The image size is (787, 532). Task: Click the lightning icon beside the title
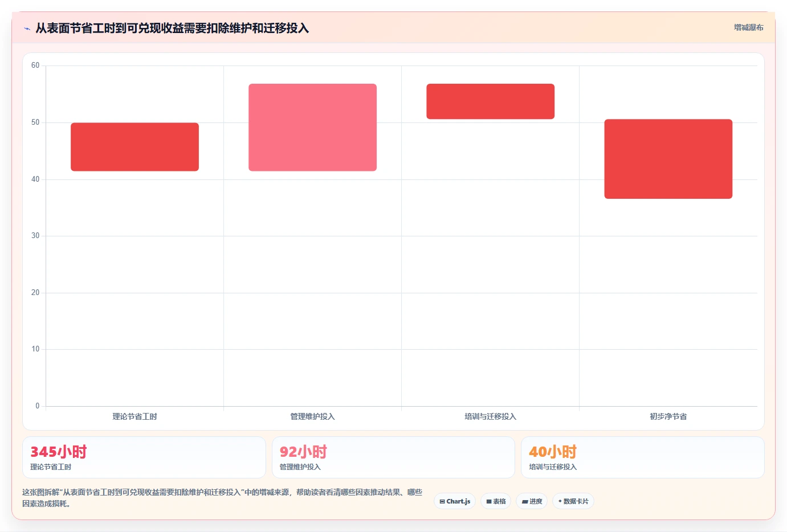(x=27, y=28)
